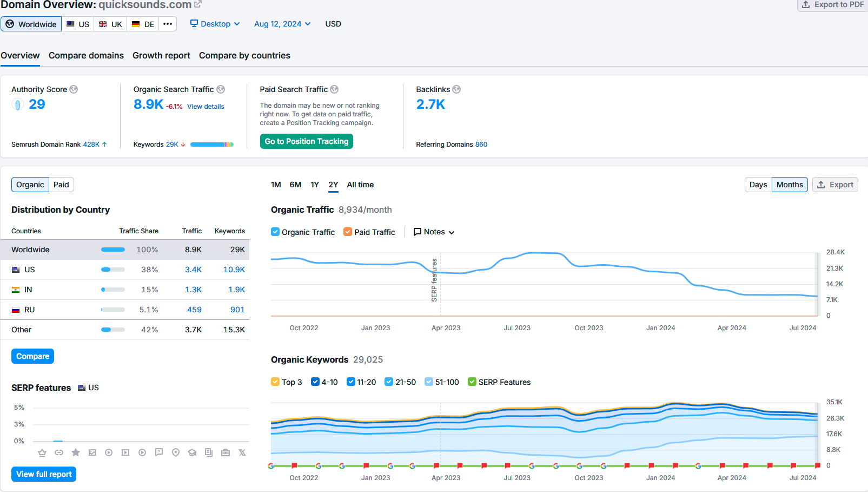Screen dimensions: 868x492
Task: Switch the chart granularity to Days
Action: click(x=758, y=185)
